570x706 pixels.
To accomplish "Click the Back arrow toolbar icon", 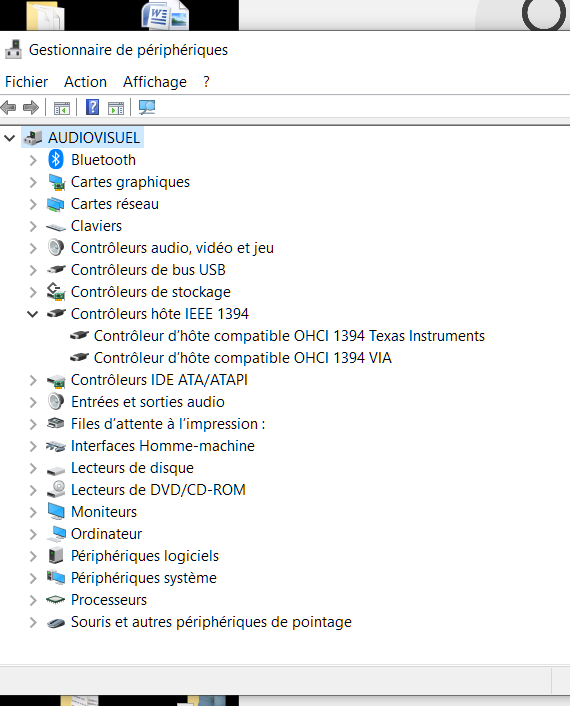I will click(x=9, y=108).
